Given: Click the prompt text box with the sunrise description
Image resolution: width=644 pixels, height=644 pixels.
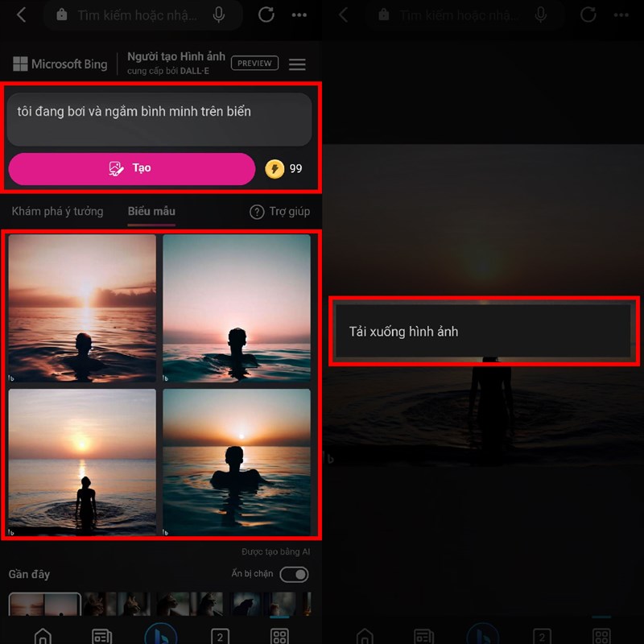Looking at the screenshot, I should [x=159, y=118].
